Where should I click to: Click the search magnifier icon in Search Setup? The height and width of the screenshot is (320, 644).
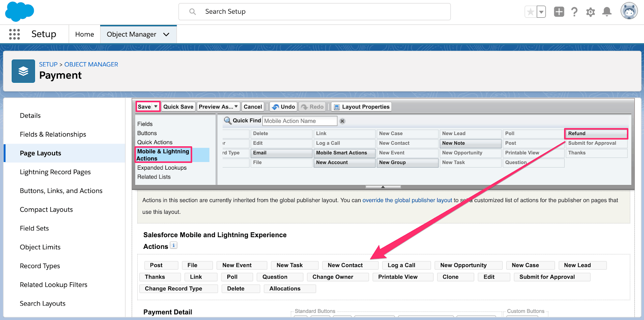pyautogui.click(x=193, y=12)
